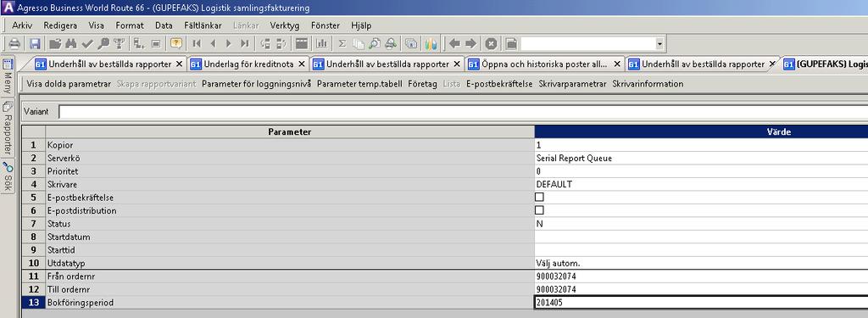Click the print preview magnifier icon

[375, 44]
